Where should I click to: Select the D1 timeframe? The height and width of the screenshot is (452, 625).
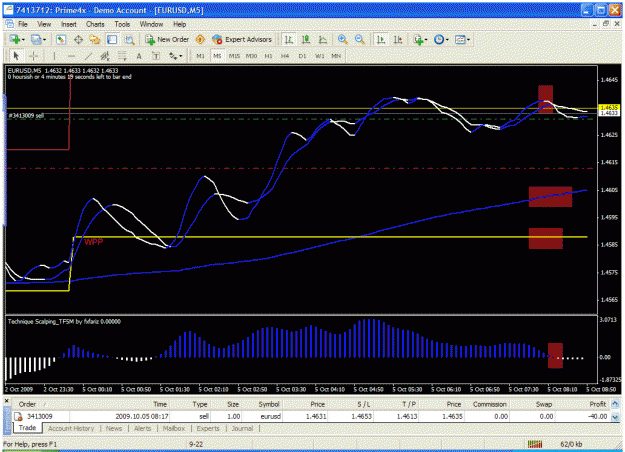pyautogui.click(x=302, y=56)
